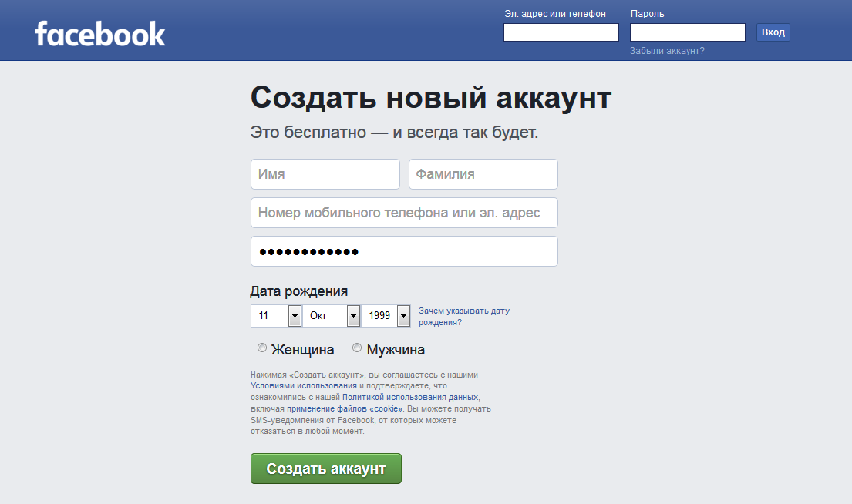Image resolution: width=852 pixels, height=504 pixels.
Task: Open the birth day dropdown showing 11
Action: 275,315
